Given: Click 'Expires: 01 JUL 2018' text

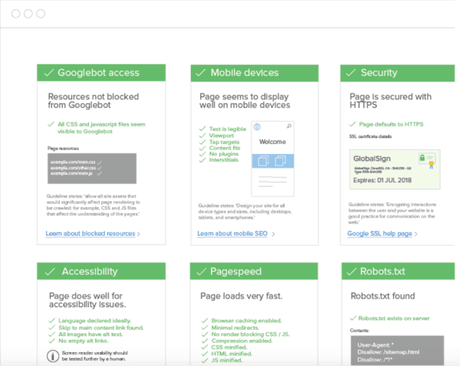Looking at the screenshot, I should [382, 180].
